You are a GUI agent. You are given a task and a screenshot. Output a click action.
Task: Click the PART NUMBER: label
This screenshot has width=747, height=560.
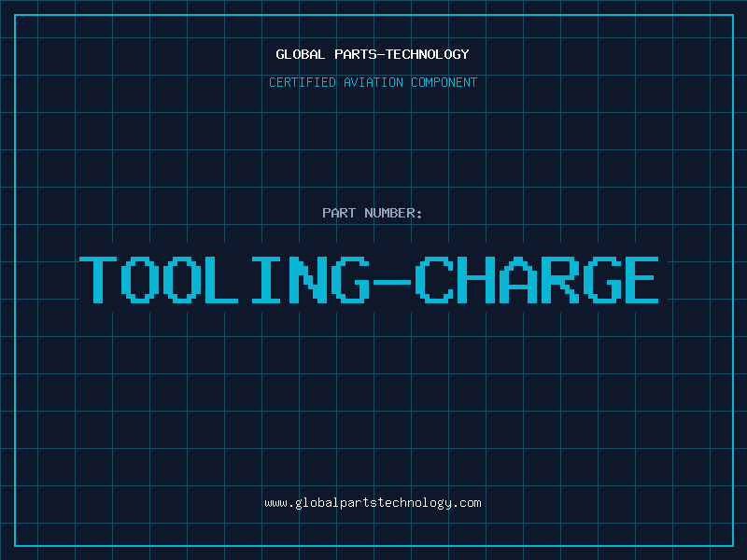[373, 213]
